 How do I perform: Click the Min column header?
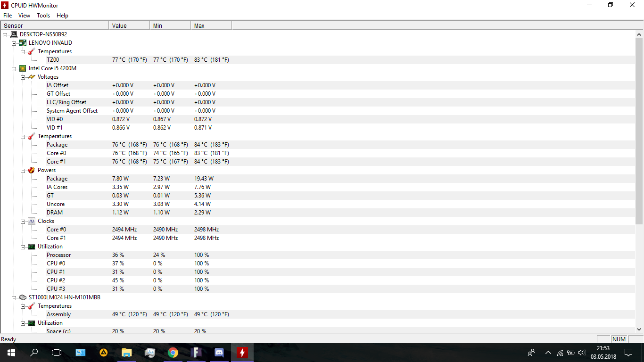170,25
